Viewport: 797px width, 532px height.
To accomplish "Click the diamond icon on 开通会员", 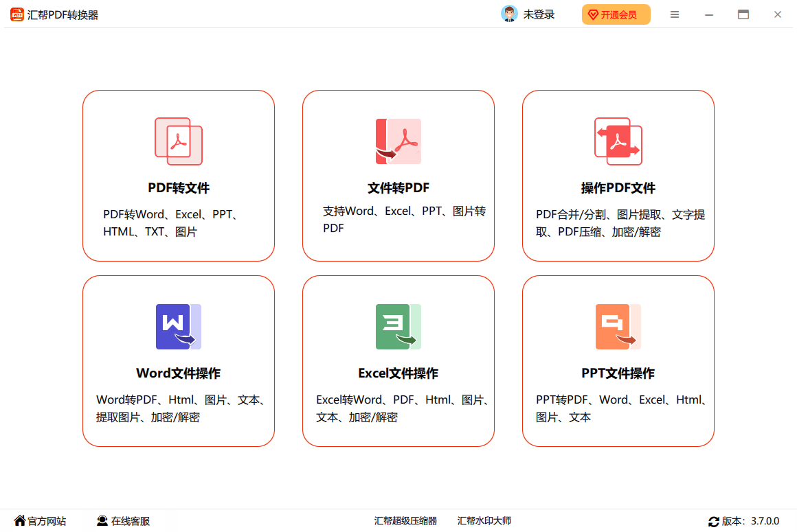I will 593,14.
